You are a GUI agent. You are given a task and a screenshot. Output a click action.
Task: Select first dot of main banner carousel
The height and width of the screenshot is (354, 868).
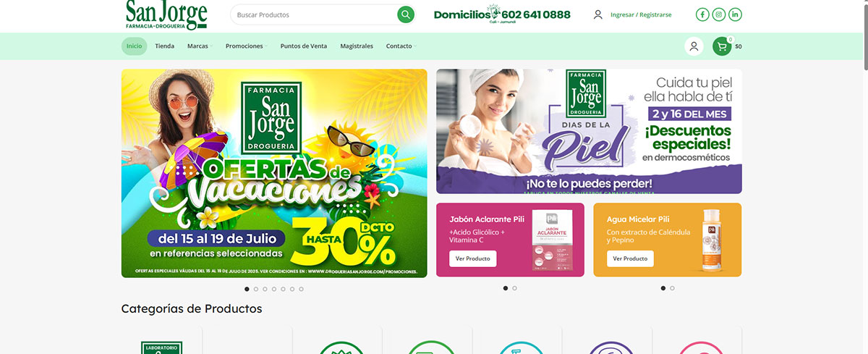(x=247, y=289)
